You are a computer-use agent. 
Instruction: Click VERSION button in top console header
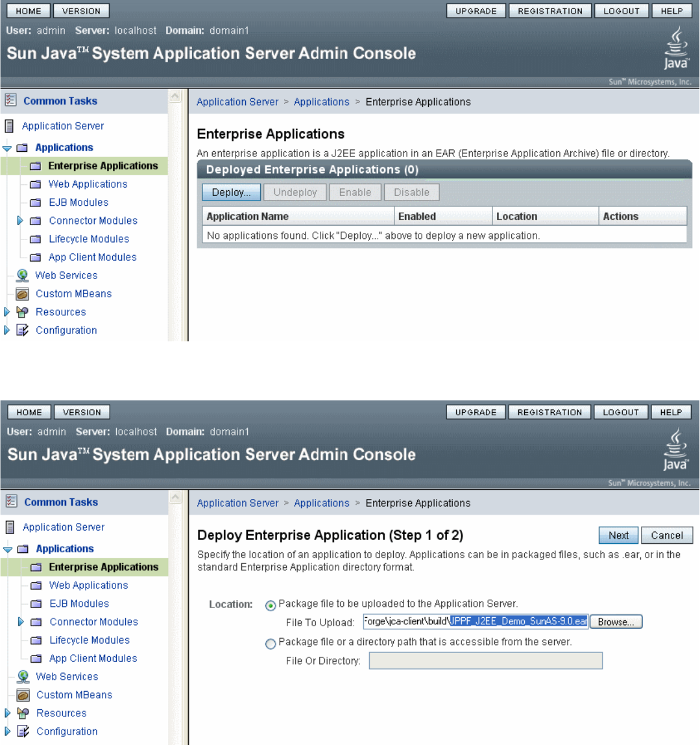tap(81, 11)
